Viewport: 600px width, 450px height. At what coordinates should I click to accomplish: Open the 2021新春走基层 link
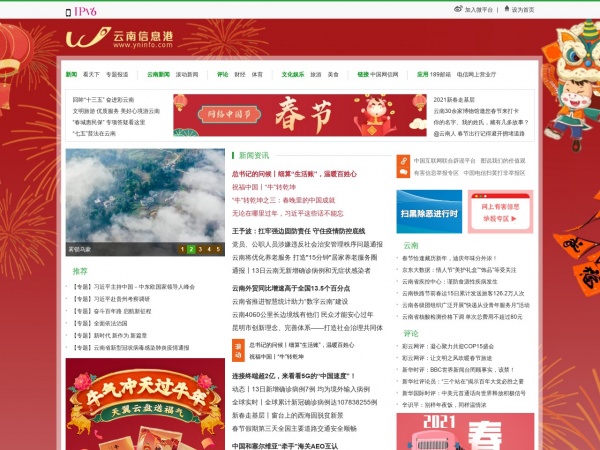coord(454,100)
